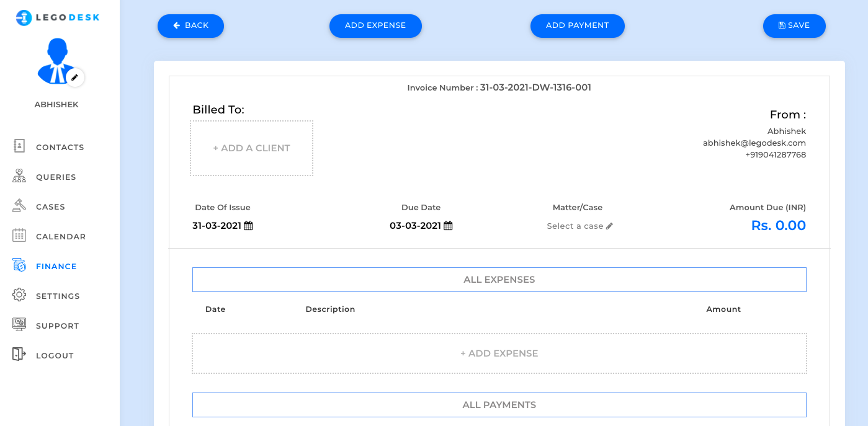Image resolution: width=868 pixels, height=426 pixels.
Task: Open the Finance menu item
Action: (56, 267)
